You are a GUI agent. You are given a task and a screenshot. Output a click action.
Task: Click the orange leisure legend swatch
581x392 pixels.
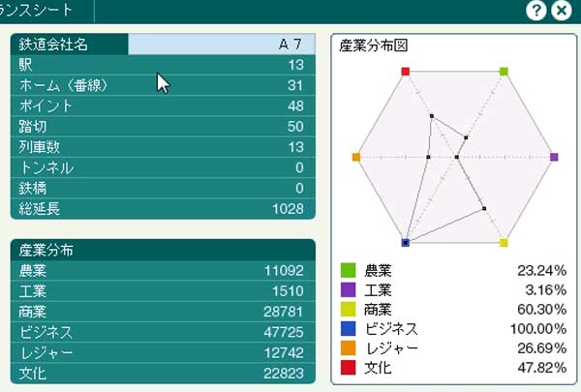click(x=348, y=350)
